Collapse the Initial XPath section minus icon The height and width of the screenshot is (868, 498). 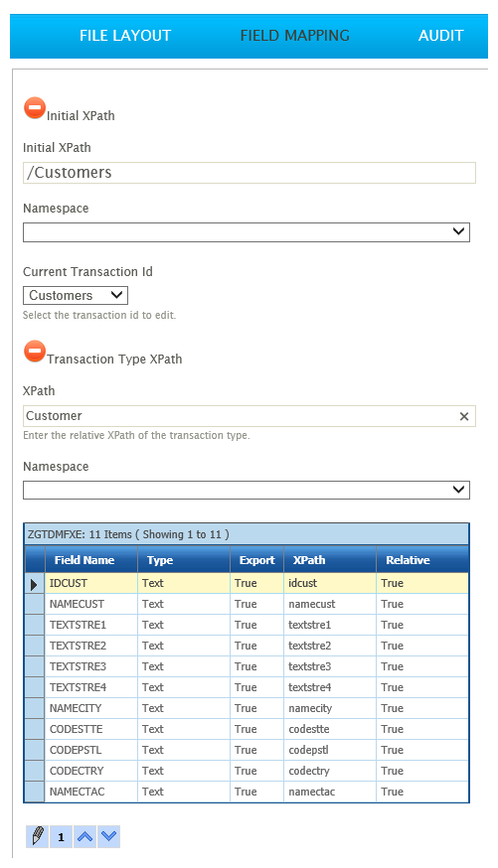(35, 108)
